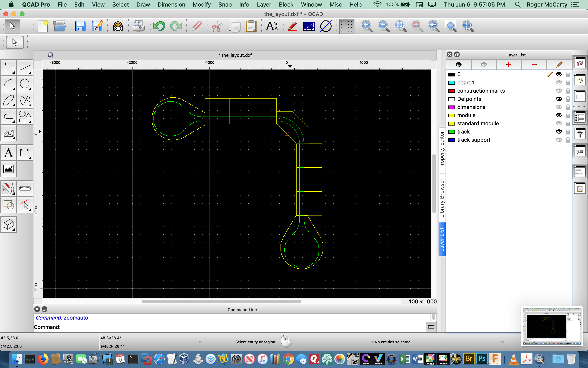Select the Text tool in left toolbox
Screen dimensions: 588x368
(9, 153)
